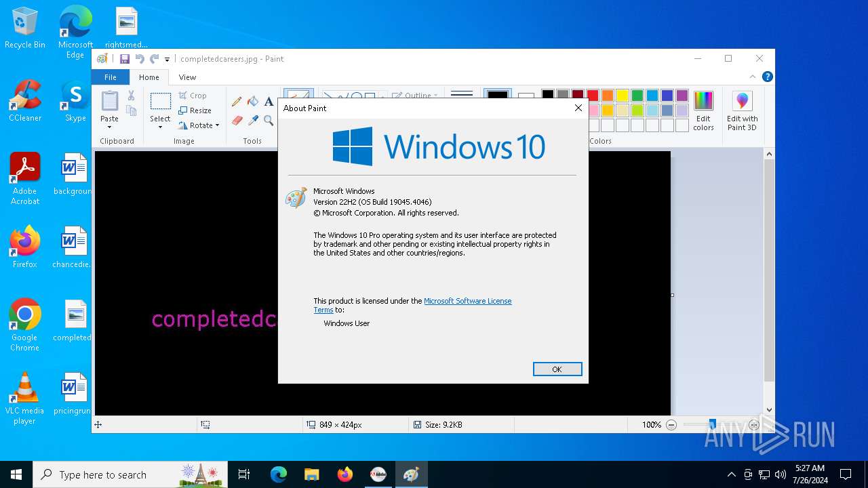Close the About Paint dialog

(x=578, y=108)
